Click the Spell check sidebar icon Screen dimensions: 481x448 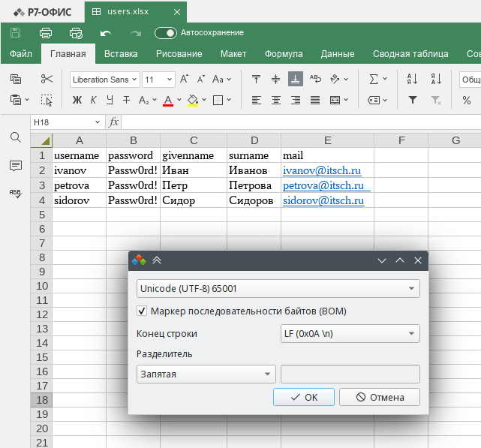[x=15, y=194]
